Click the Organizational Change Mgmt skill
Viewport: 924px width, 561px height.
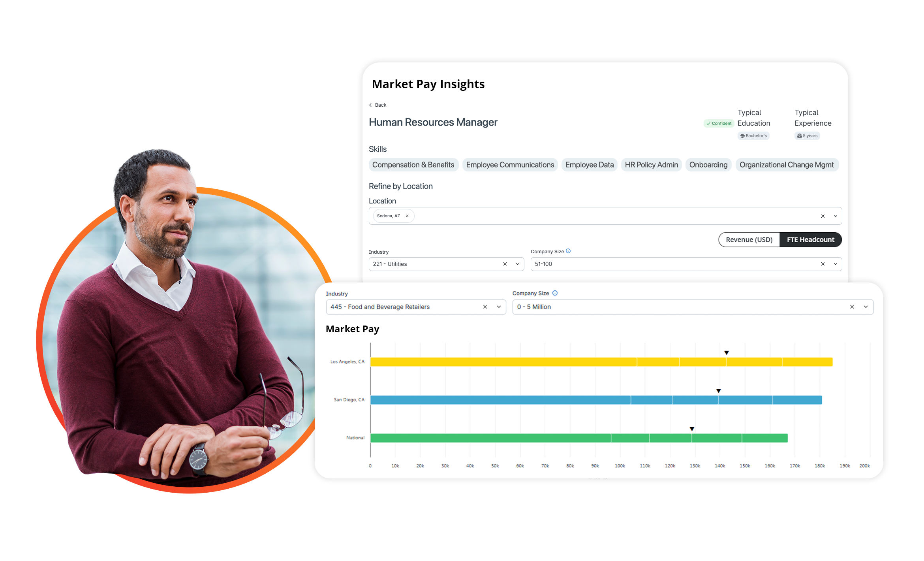click(787, 165)
